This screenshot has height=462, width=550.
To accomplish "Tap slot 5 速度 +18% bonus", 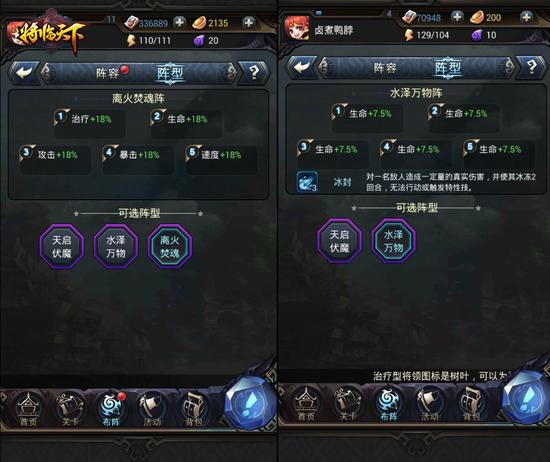I will point(221,160).
